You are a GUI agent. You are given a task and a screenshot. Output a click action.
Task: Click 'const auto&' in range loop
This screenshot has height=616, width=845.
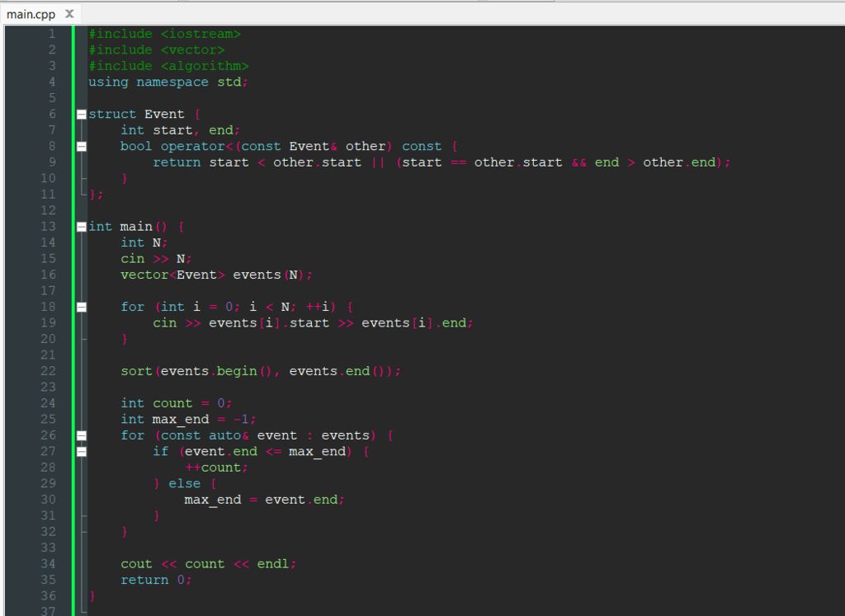coord(205,435)
